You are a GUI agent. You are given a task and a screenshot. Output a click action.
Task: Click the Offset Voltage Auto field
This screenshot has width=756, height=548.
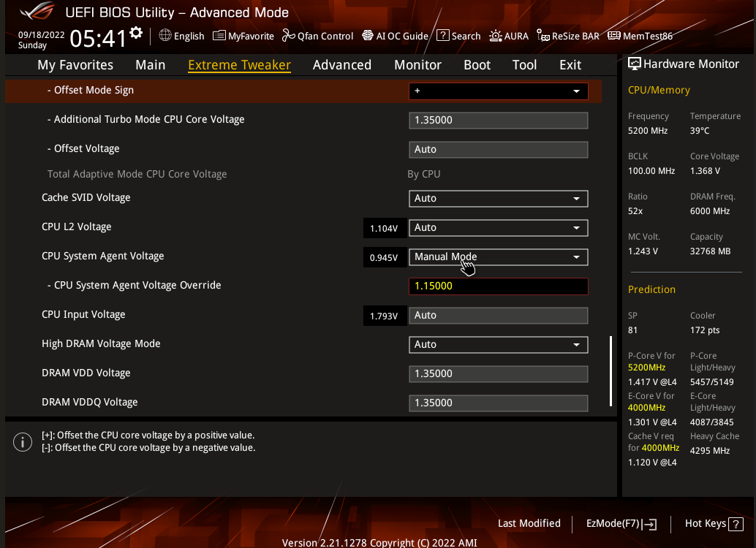tap(498, 149)
